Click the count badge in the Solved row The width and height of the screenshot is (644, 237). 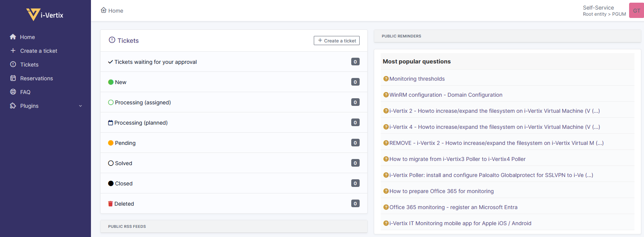coord(355,163)
